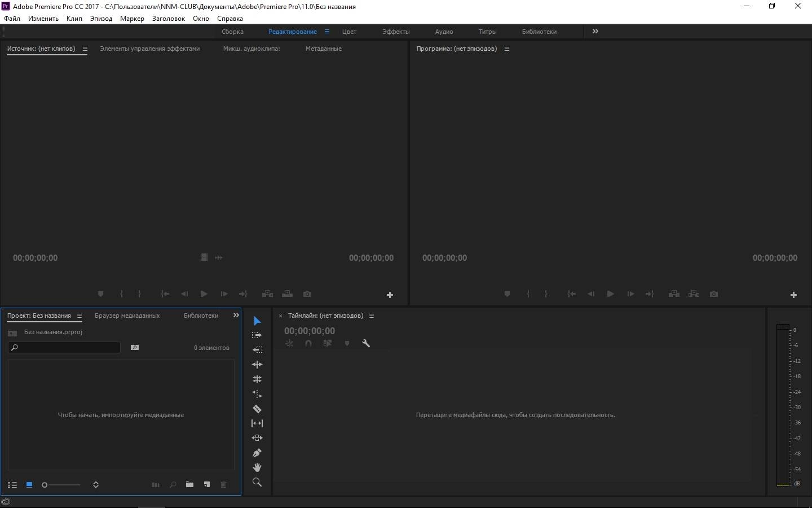The width and height of the screenshot is (812, 508).
Task: Switch Project panel to icon view
Action: pyautogui.click(x=29, y=485)
